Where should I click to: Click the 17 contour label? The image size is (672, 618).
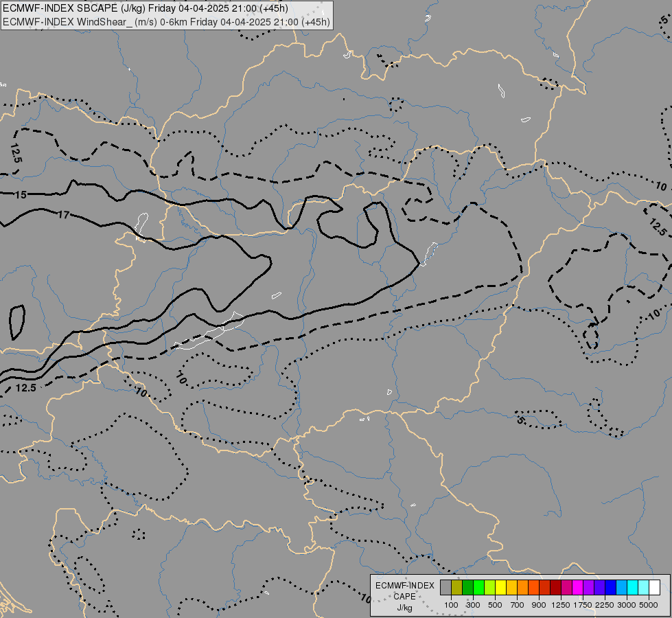63,214
